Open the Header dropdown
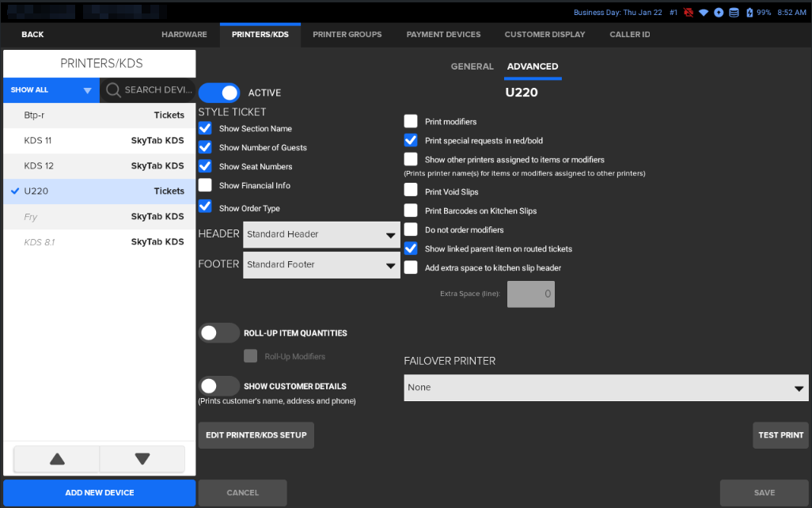 coord(321,235)
